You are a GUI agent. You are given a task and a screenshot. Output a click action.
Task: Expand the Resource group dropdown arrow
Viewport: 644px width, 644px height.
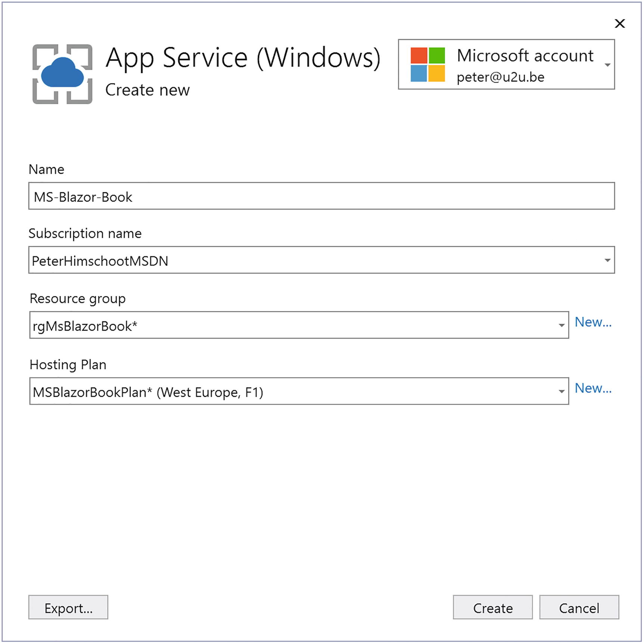[561, 326]
